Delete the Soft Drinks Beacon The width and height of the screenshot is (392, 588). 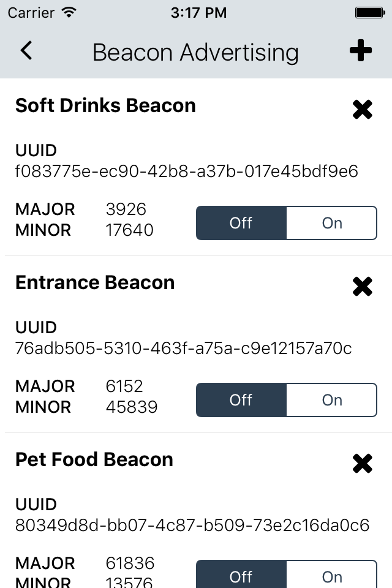tap(363, 110)
